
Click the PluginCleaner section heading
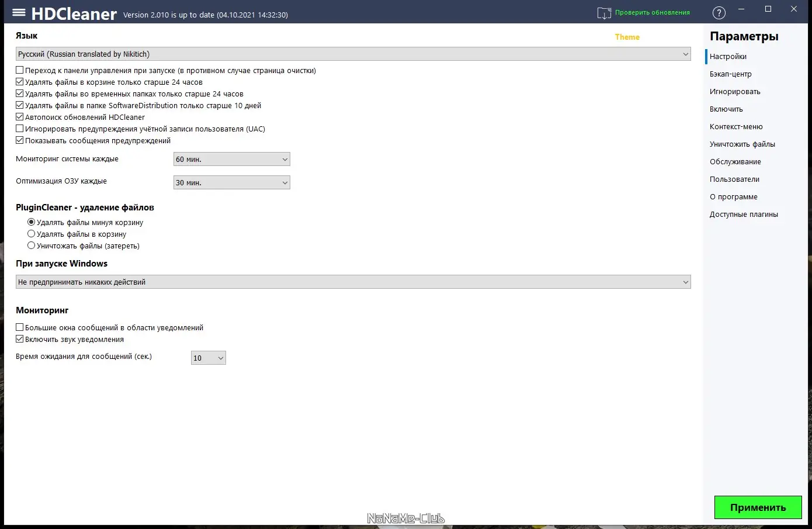click(85, 208)
